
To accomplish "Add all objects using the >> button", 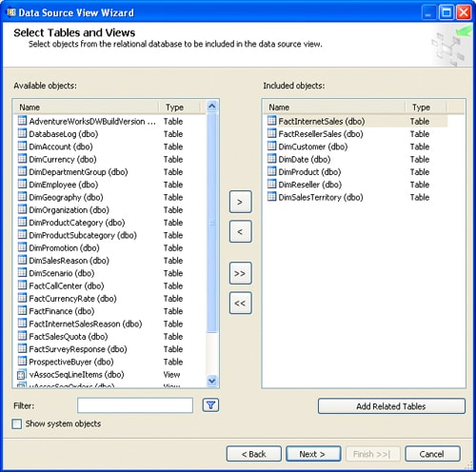I will coord(241,273).
